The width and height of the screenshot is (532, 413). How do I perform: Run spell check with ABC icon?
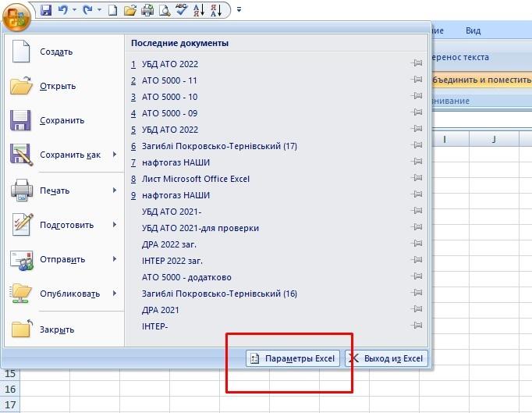[x=182, y=10]
